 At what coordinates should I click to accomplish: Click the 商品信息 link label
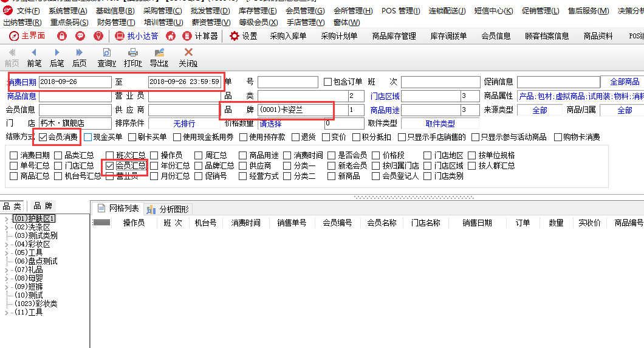tap(21, 96)
